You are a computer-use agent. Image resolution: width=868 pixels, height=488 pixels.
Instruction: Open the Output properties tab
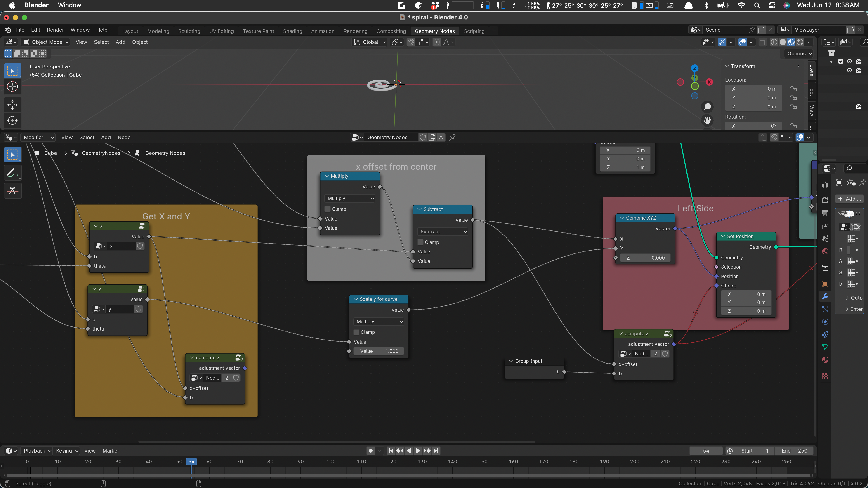click(x=825, y=213)
